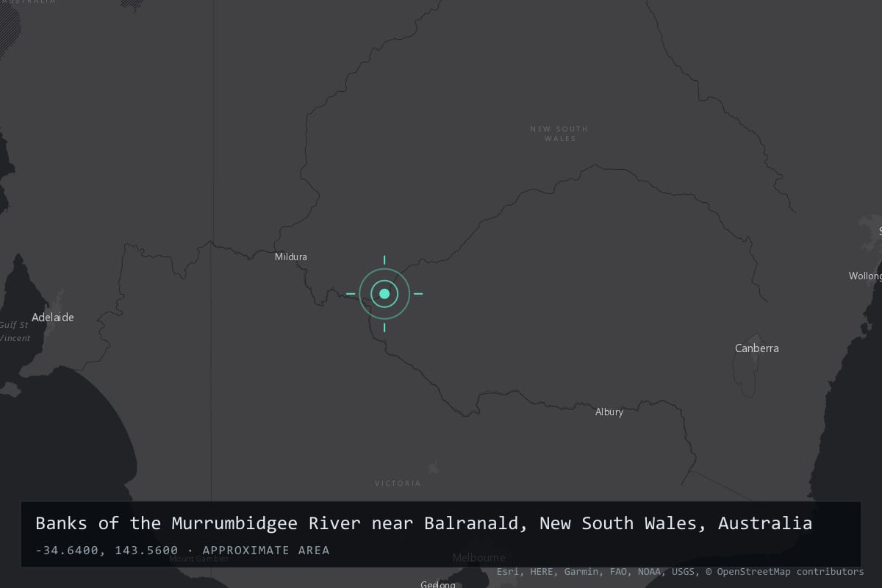
Task: Select the Mildura city label
Action: coord(291,257)
